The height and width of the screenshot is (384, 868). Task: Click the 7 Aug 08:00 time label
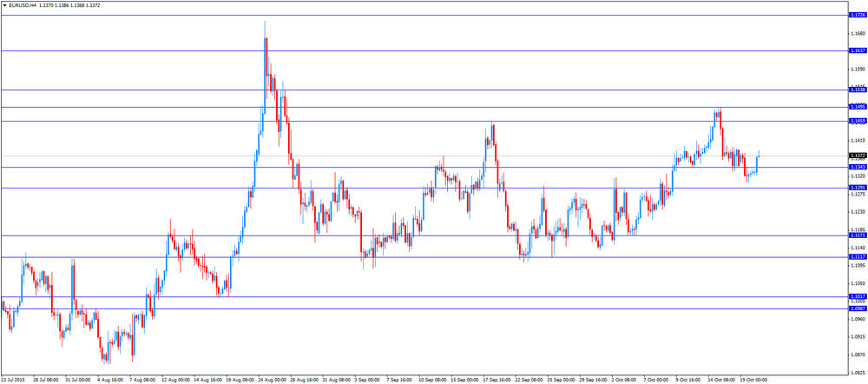(142, 381)
